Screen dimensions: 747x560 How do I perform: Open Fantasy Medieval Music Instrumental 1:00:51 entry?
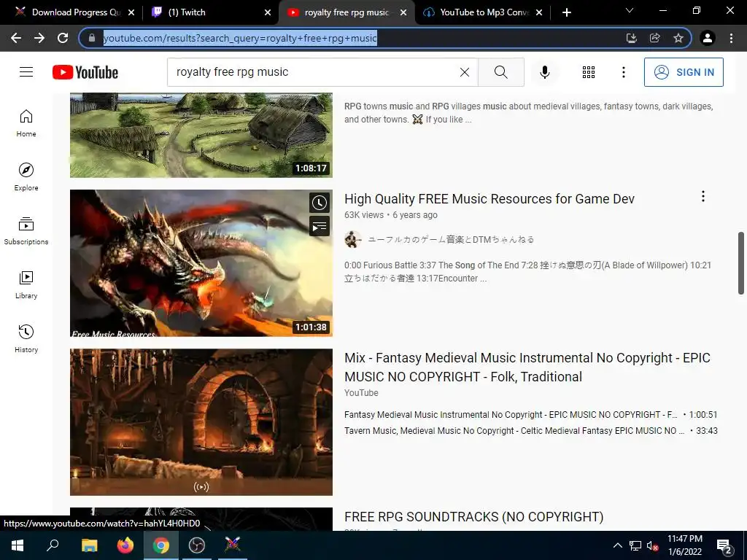(531, 415)
